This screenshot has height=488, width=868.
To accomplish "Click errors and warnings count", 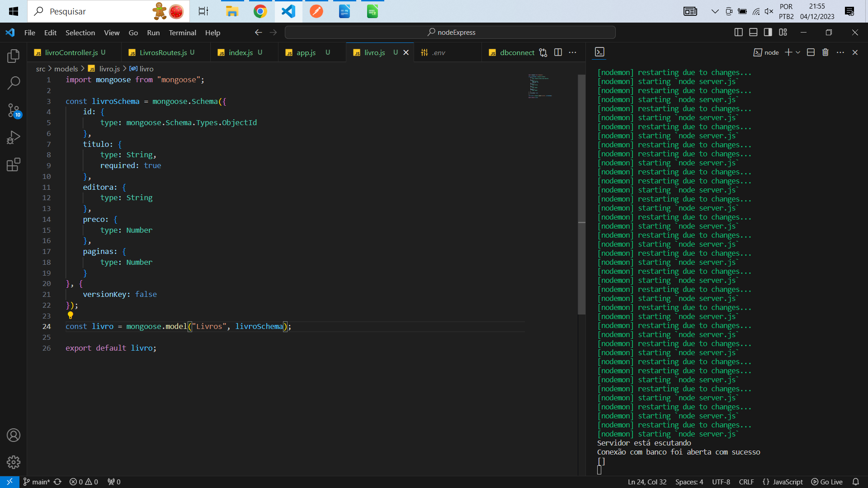I will pyautogui.click(x=84, y=482).
